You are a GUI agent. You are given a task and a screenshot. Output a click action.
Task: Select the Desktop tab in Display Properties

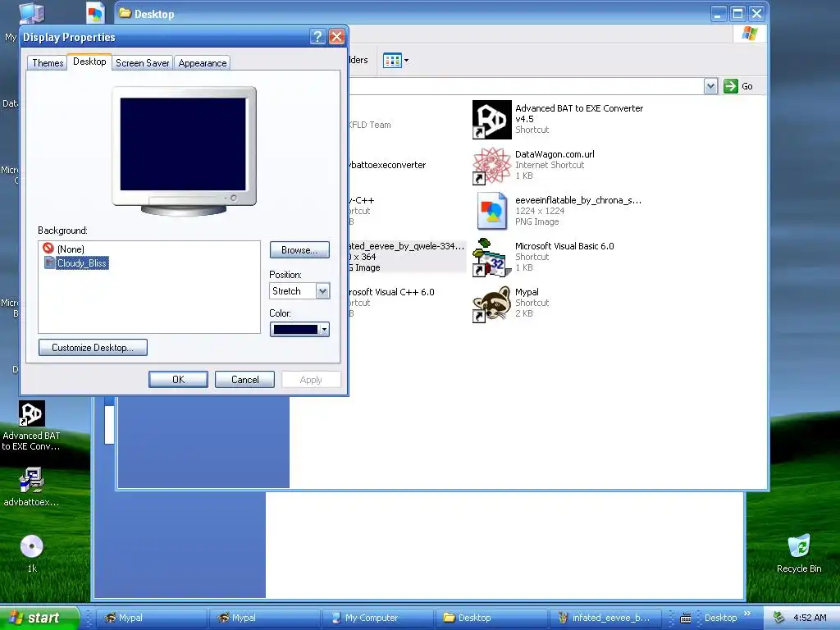click(x=89, y=62)
